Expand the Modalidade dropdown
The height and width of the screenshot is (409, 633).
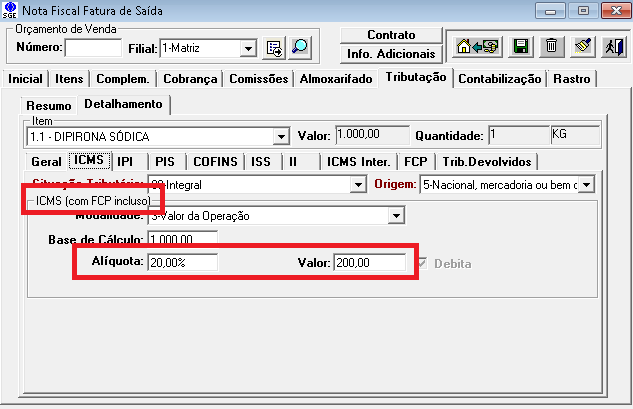(396, 215)
